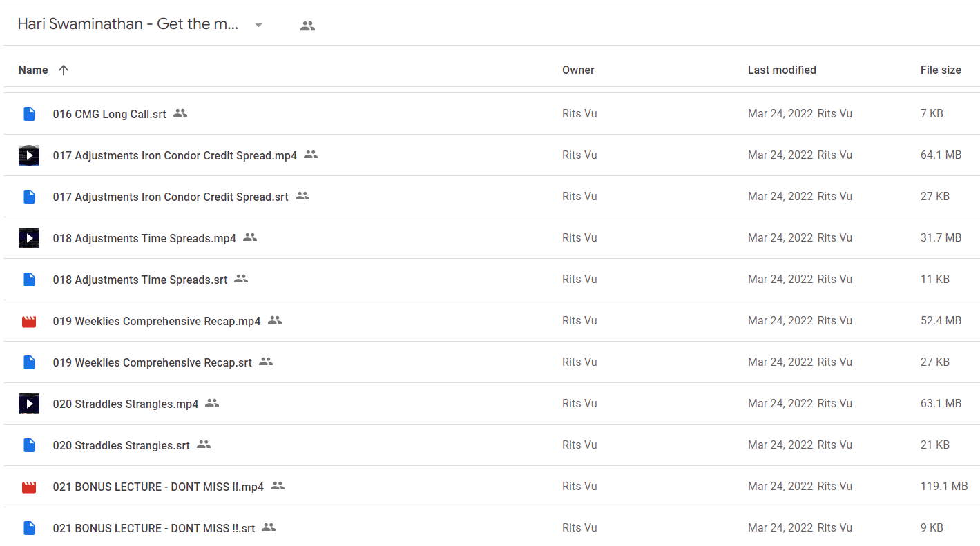Select file 020 Straddles Strangles.srt
This screenshot has width=980, height=546.
click(x=490, y=445)
